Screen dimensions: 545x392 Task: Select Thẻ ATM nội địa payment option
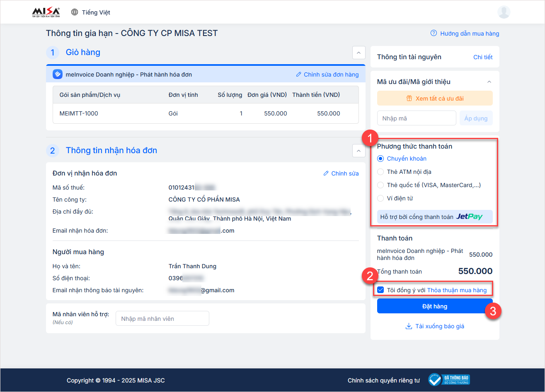[380, 172]
